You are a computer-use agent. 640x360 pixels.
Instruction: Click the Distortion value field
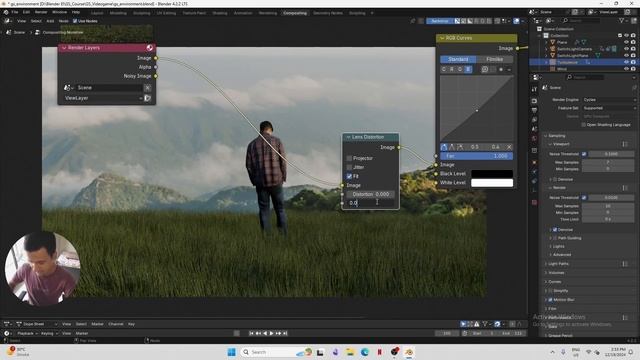click(371, 194)
